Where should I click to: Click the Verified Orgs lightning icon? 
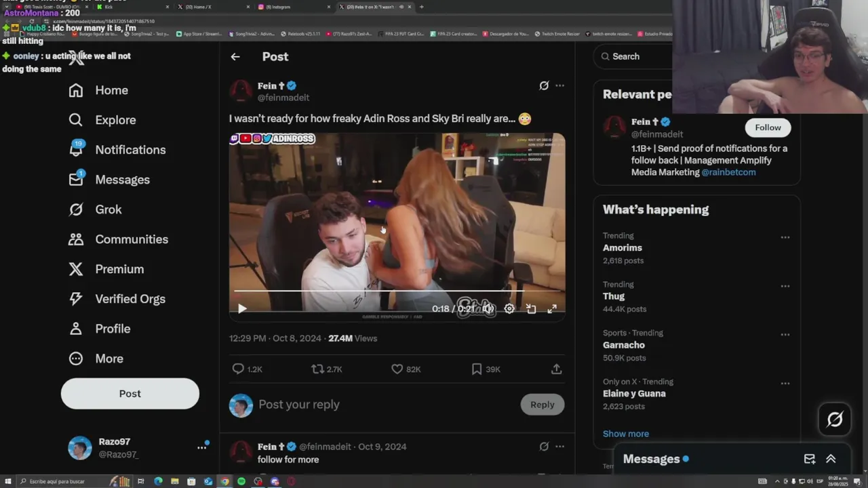tap(76, 299)
